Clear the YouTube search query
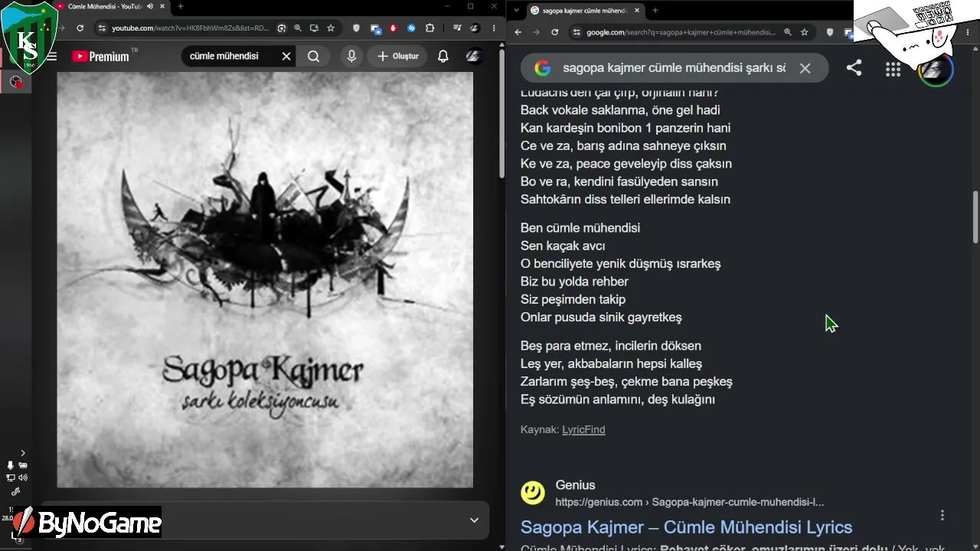Viewport: 980px width, 551px height. point(286,56)
